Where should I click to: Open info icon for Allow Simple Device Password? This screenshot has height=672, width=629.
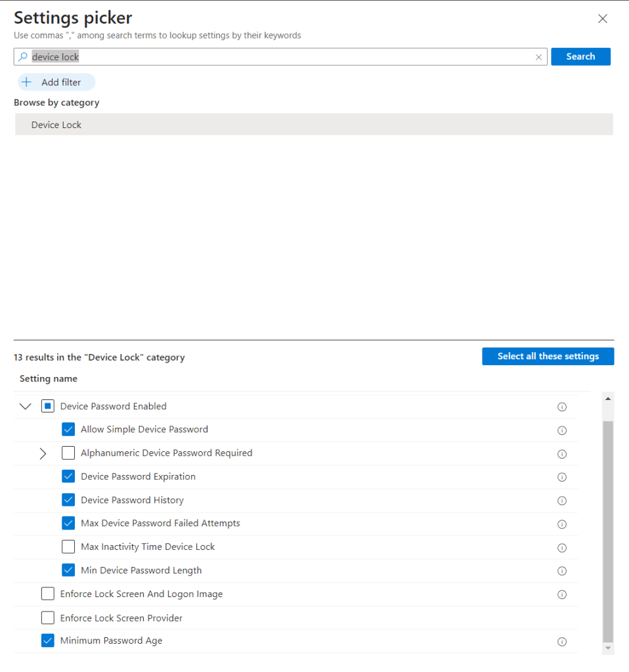point(562,430)
